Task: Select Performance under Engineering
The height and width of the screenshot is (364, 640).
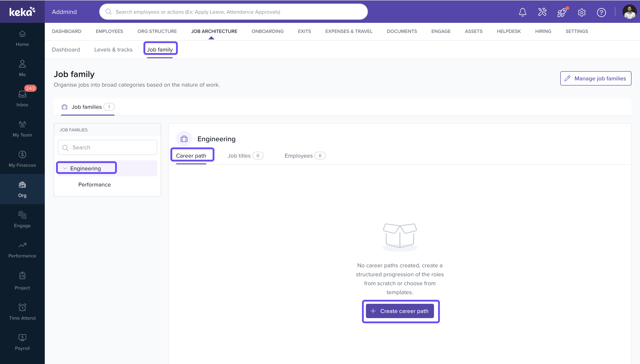Action: 94,184
